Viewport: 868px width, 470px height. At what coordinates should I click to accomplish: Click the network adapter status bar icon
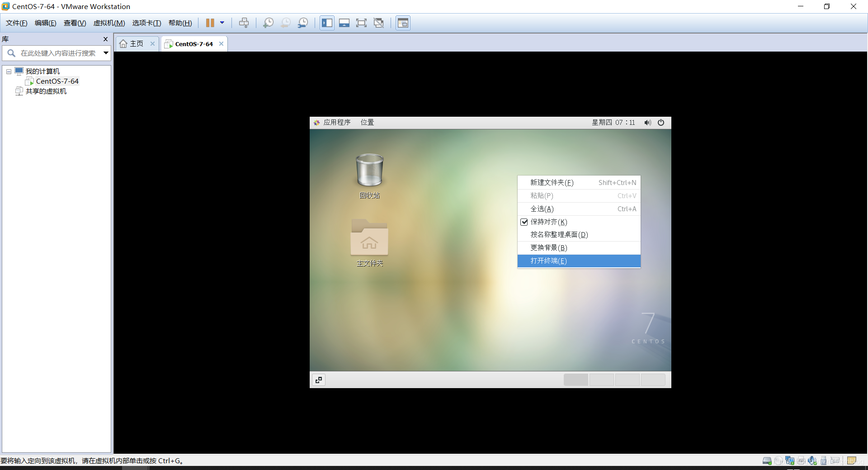[790, 461]
